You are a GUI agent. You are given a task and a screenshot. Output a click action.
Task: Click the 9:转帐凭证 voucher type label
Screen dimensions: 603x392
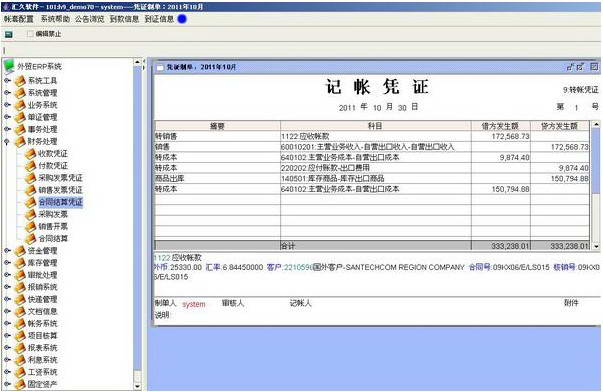581,90
